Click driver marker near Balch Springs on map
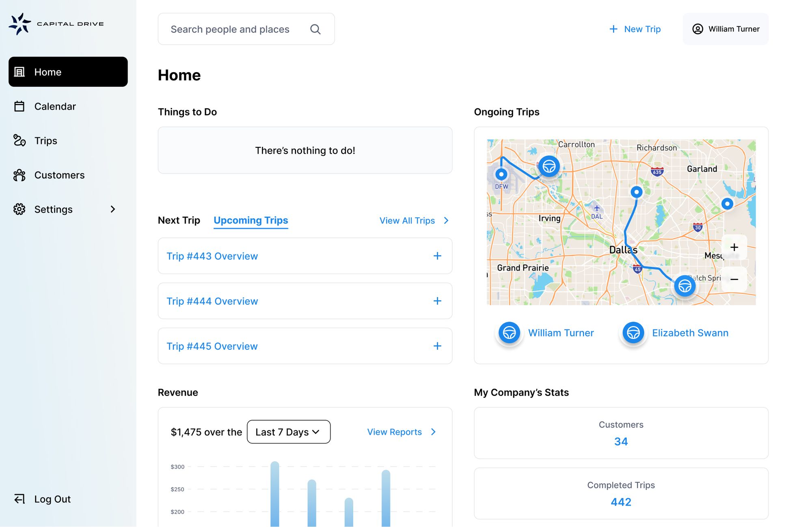 685,286
